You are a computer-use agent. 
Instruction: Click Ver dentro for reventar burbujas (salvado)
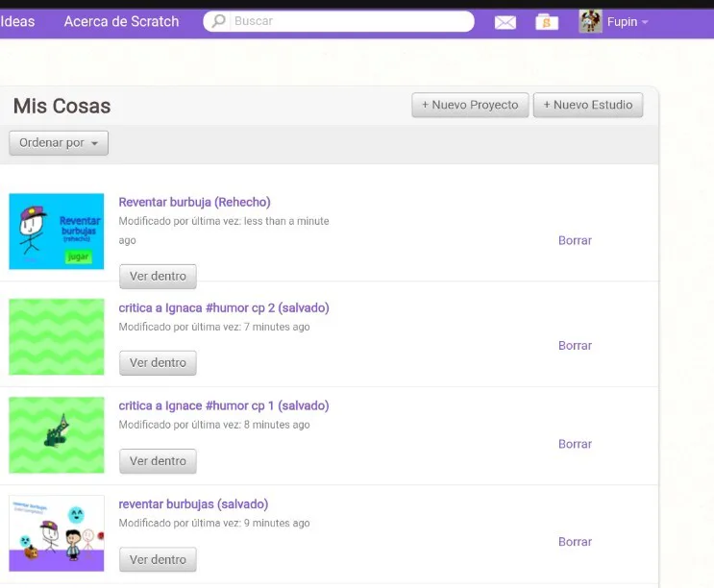(158, 559)
